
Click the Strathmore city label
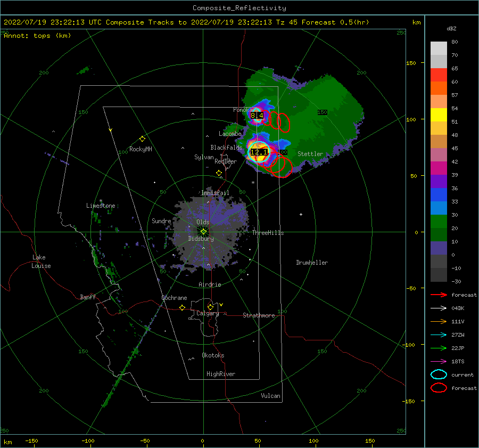click(x=259, y=315)
